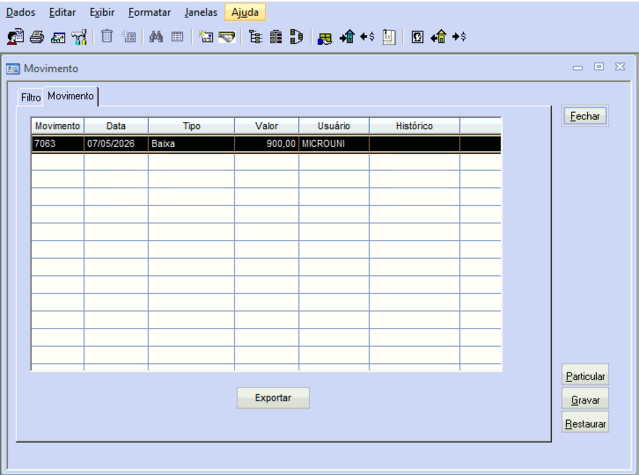The height and width of the screenshot is (475, 639).
Task: Open the Editar menu
Action: tap(62, 12)
